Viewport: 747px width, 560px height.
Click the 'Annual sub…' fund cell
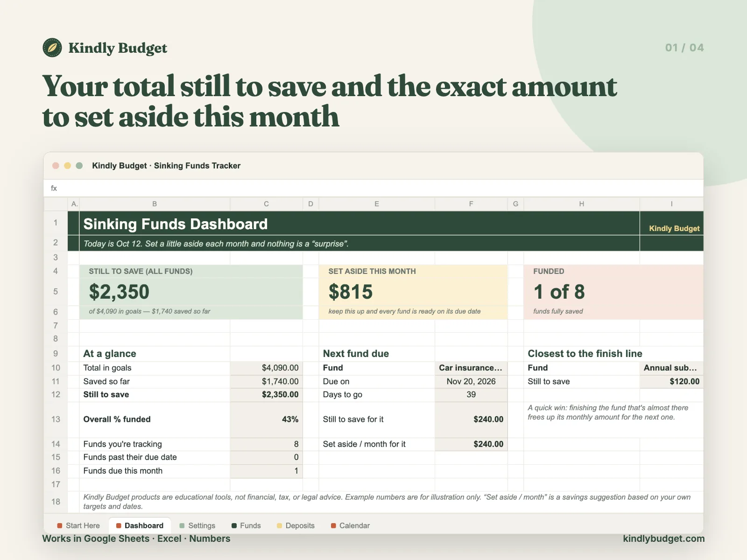pyautogui.click(x=671, y=368)
